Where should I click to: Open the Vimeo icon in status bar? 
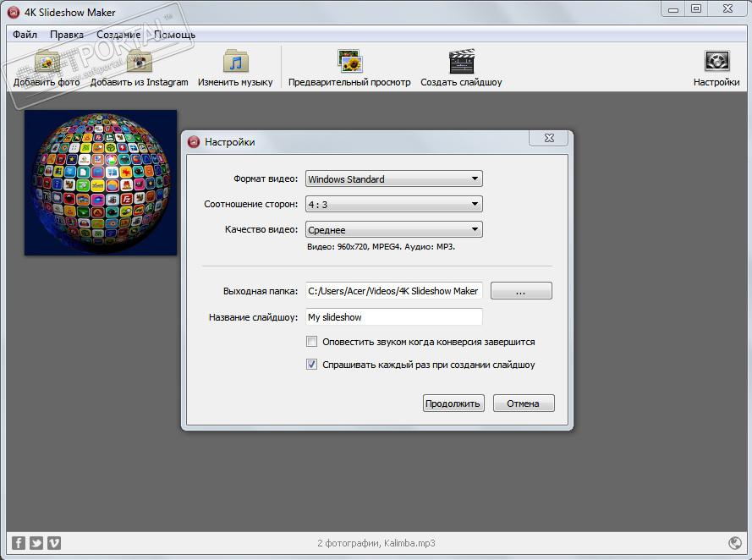[x=54, y=543]
